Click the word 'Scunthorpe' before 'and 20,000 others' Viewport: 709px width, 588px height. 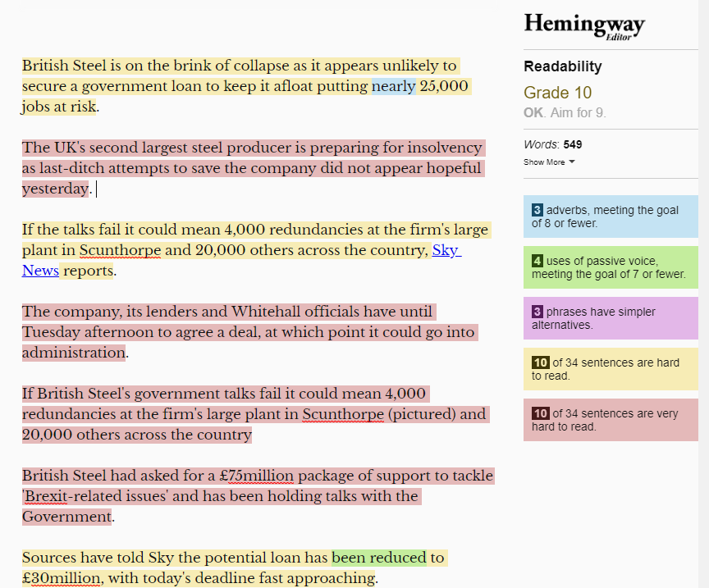120,250
